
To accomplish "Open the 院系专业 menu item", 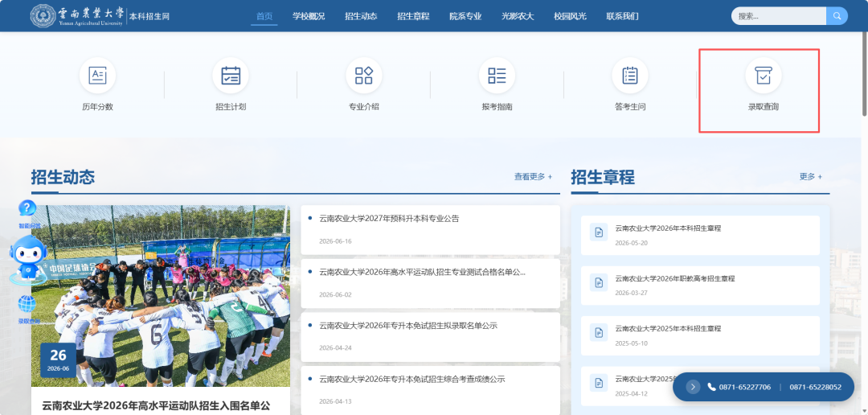I will (465, 16).
